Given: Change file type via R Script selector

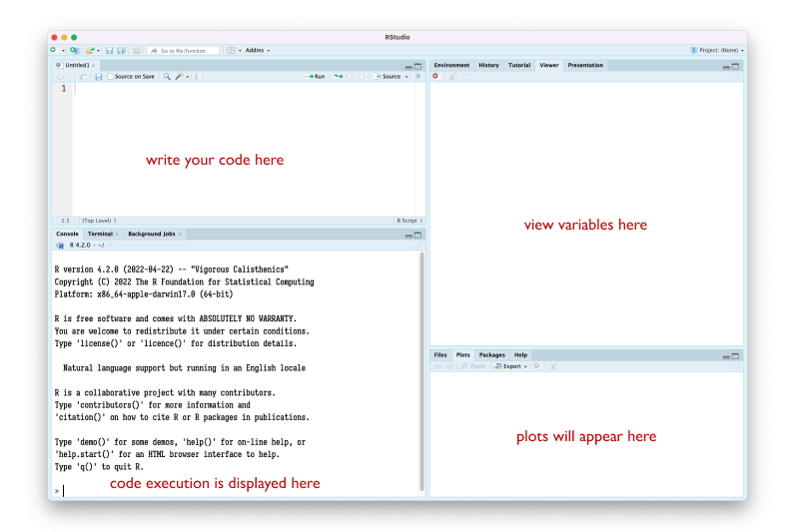Looking at the screenshot, I should pyautogui.click(x=409, y=221).
